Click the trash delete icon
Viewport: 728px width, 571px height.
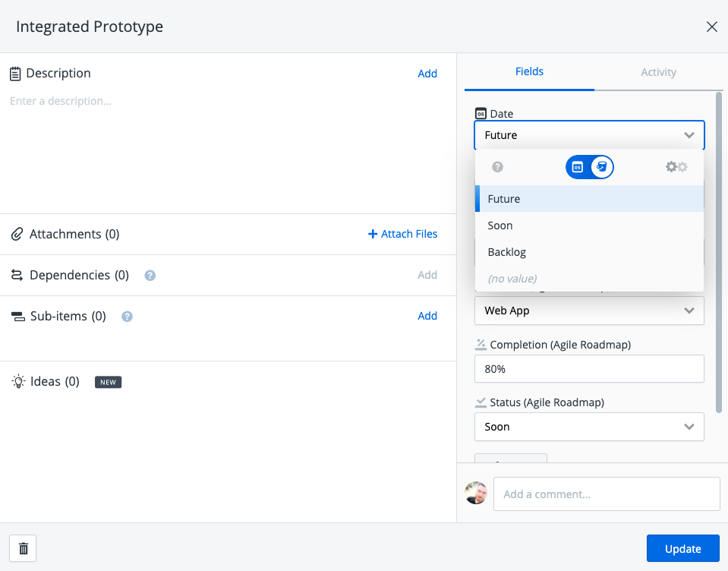pos(24,548)
